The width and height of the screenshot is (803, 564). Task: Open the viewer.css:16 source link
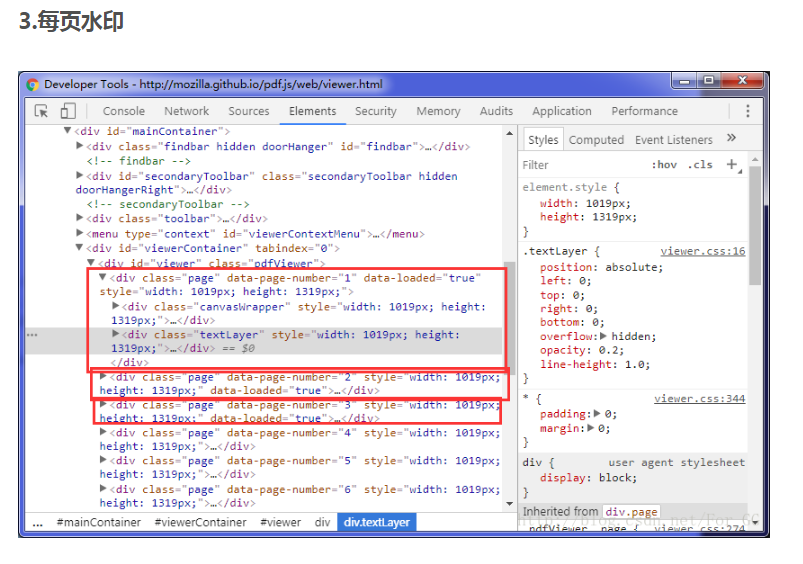click(703, 251)
